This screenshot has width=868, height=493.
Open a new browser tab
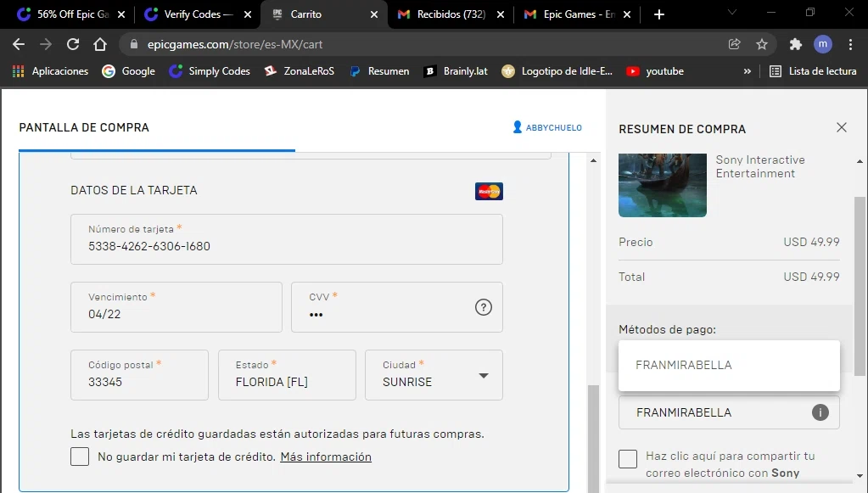pyautogui.click(x=658, y=14)
